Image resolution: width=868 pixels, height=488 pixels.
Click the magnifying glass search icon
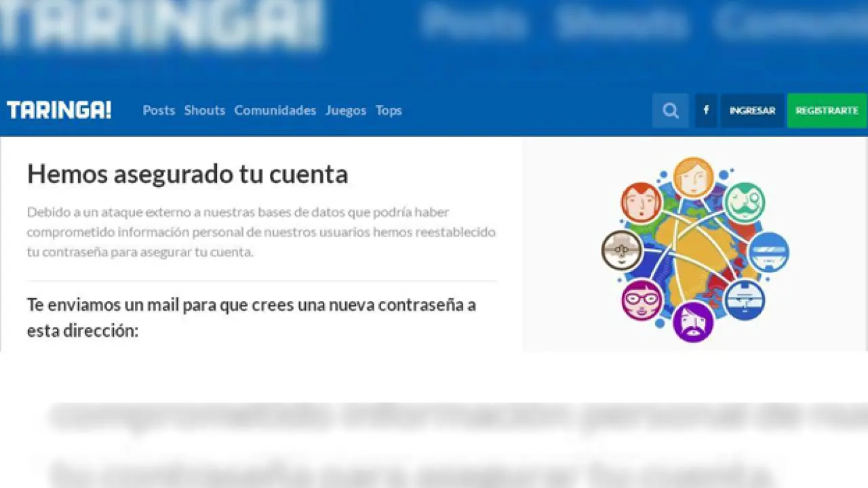(x=670, y=110)
